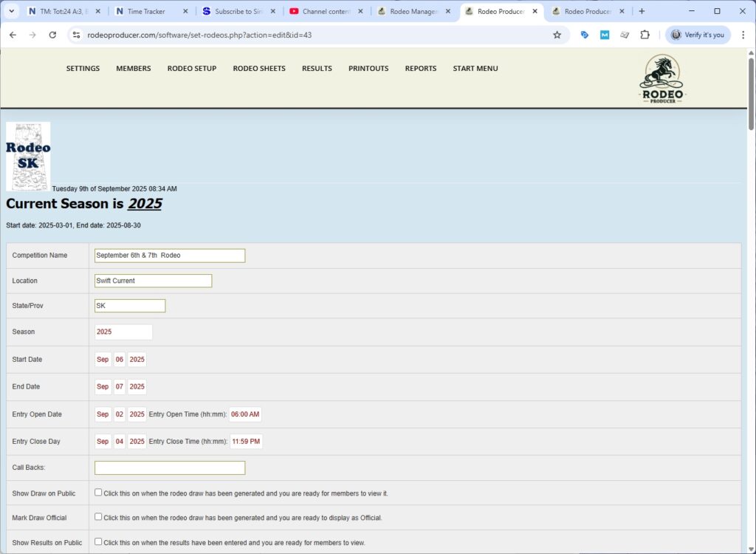Viewport: 756px width, 554px height.
Task: Click the Verify it's you profile button
Action: (x=698, y=35)
